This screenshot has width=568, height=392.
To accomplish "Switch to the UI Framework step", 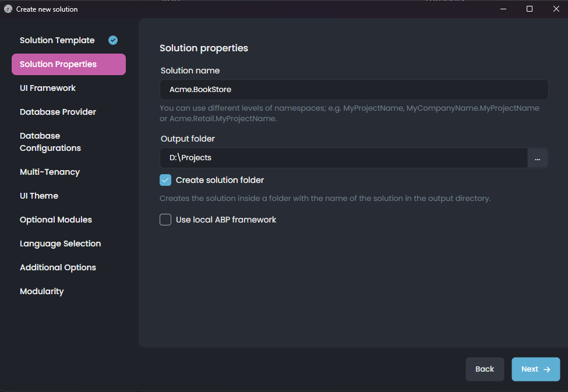I will (x=47, y=88).
